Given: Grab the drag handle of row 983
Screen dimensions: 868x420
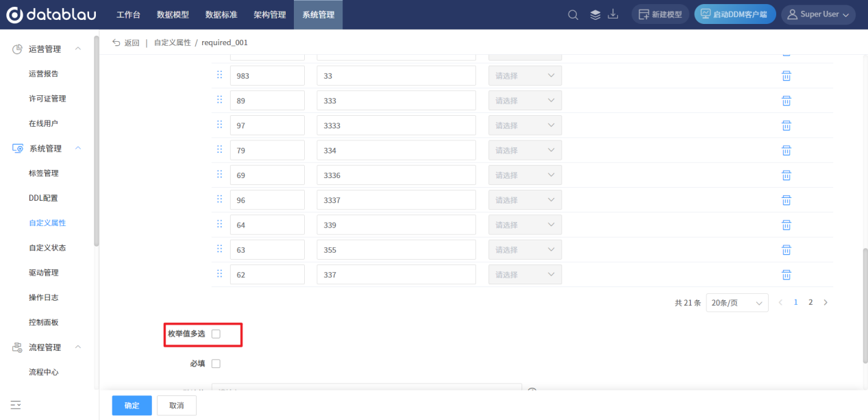Looking at the screenshot, I should [220, 75].
